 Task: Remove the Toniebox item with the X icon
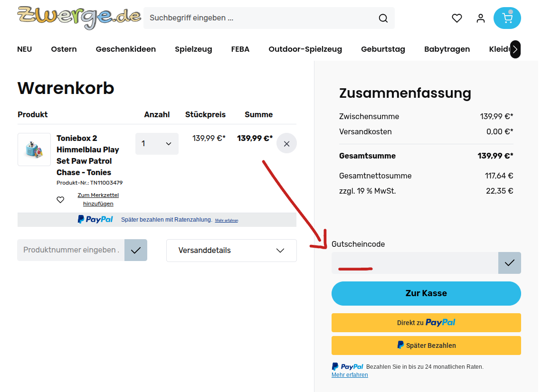(286, 143)
